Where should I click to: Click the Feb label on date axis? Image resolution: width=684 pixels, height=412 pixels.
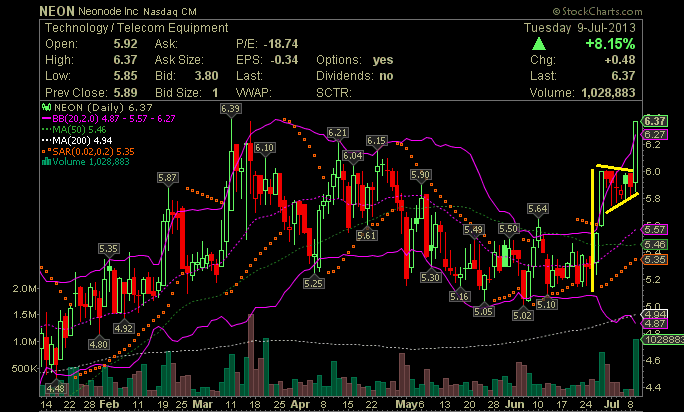pos(109,404)
